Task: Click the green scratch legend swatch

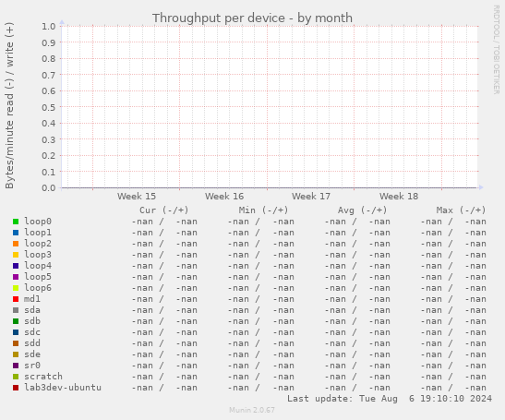Action: (16, 377)
